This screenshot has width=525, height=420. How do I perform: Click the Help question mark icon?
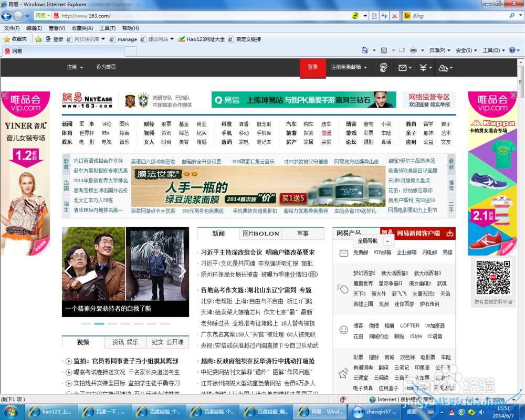point(512,50)
